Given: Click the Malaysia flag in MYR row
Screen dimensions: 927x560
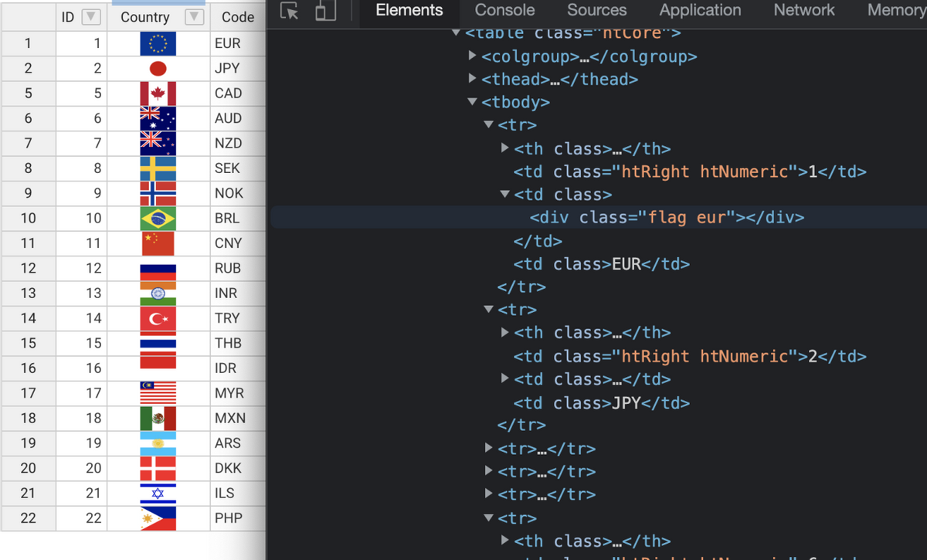Looking at the screenshot, I should (x=158, y=393).
